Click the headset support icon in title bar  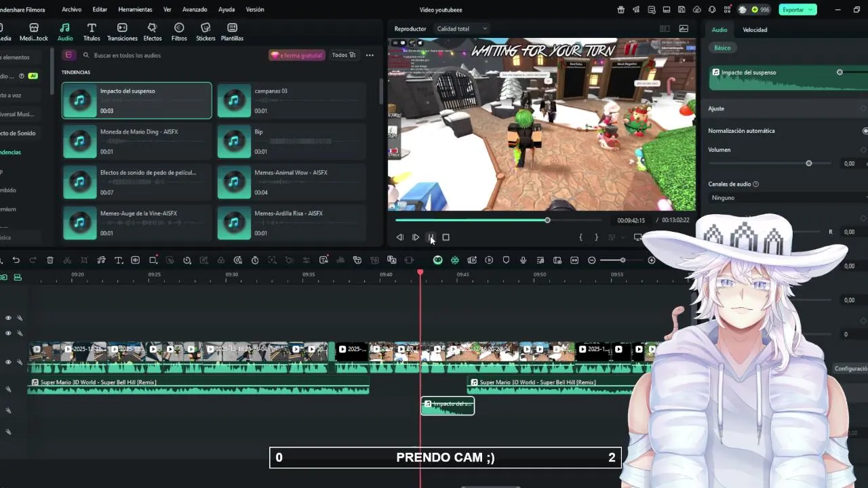click(712, 9)
